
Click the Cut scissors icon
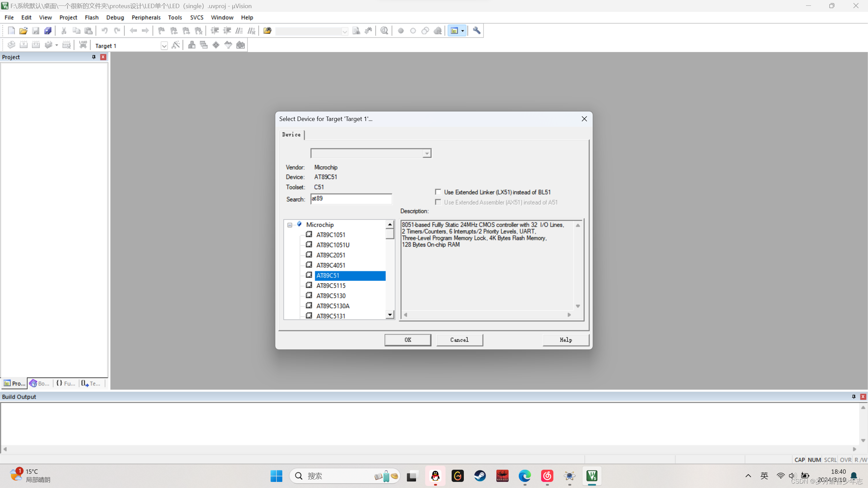(64, 31)
